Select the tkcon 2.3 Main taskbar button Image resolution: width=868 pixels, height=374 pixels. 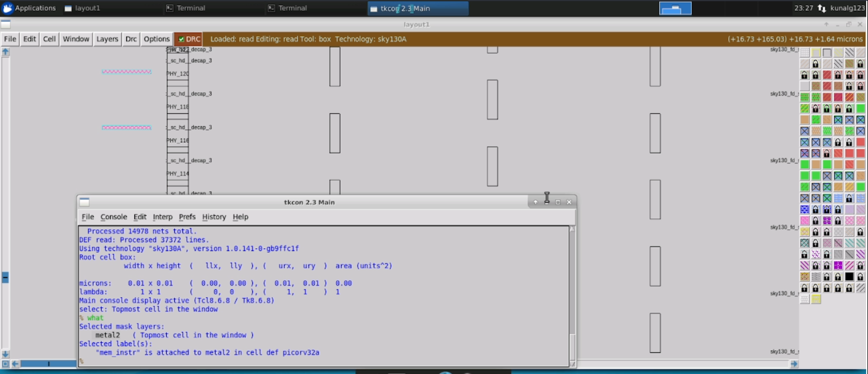[417, 8]
